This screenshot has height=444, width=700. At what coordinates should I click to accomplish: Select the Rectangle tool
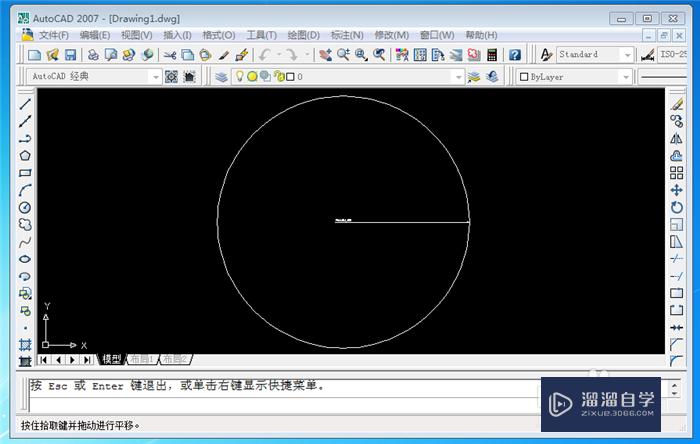[x=25, y=173]
